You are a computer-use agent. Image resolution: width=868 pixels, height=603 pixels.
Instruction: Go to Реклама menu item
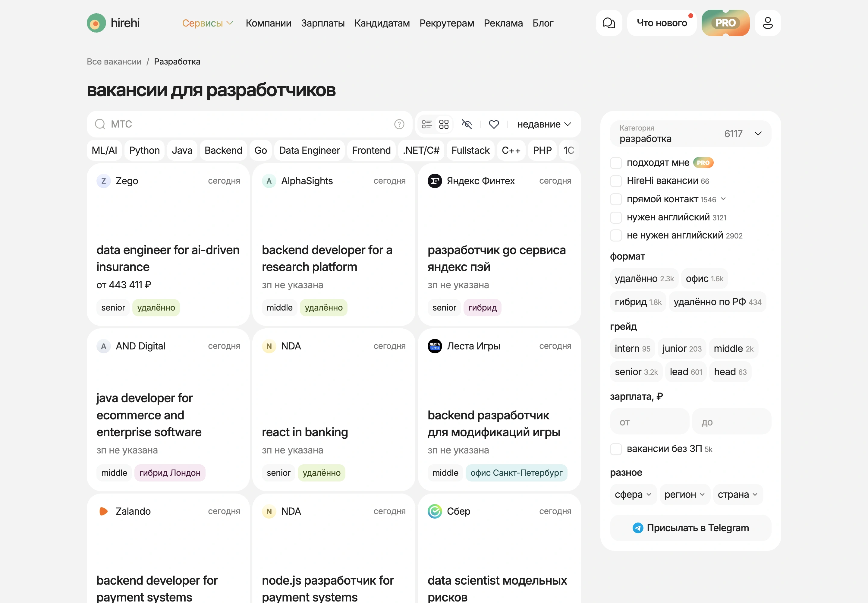503,23
